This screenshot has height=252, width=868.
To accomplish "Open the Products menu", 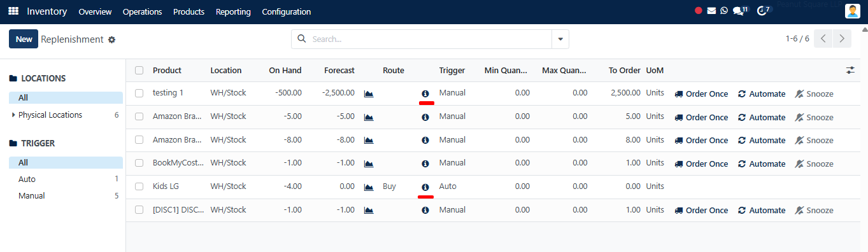I will tap(189, 11).
